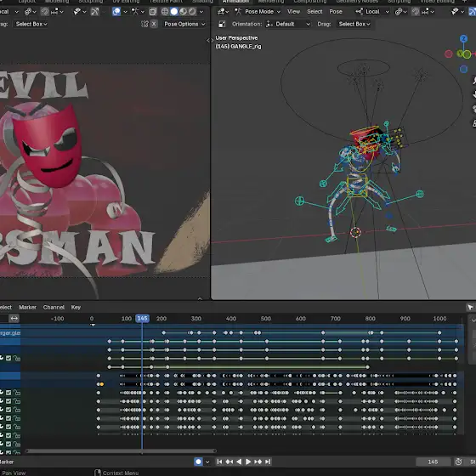The image size is (476, 476).
Task: Jump to end frame playback button
Action: [268, 462]
